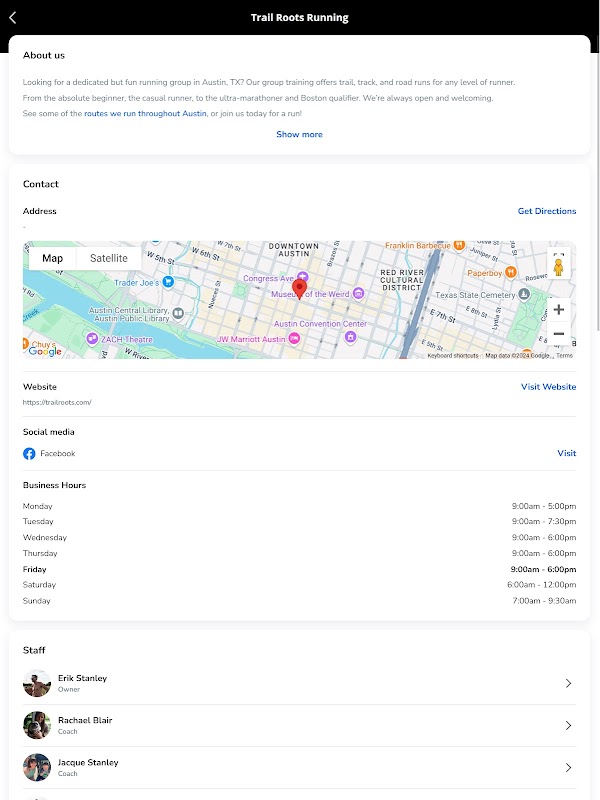Image resolution: width=600 pixels, height=800 pixels.
Task: Click the Facebook social media icon
Action: [29, 453]
